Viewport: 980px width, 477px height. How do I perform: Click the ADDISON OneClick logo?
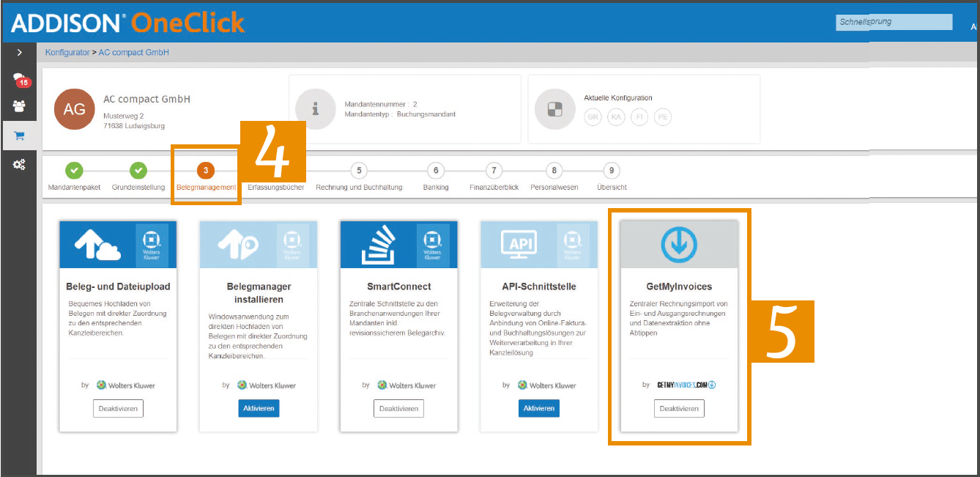pyautogui.click(x=127, y=23)
